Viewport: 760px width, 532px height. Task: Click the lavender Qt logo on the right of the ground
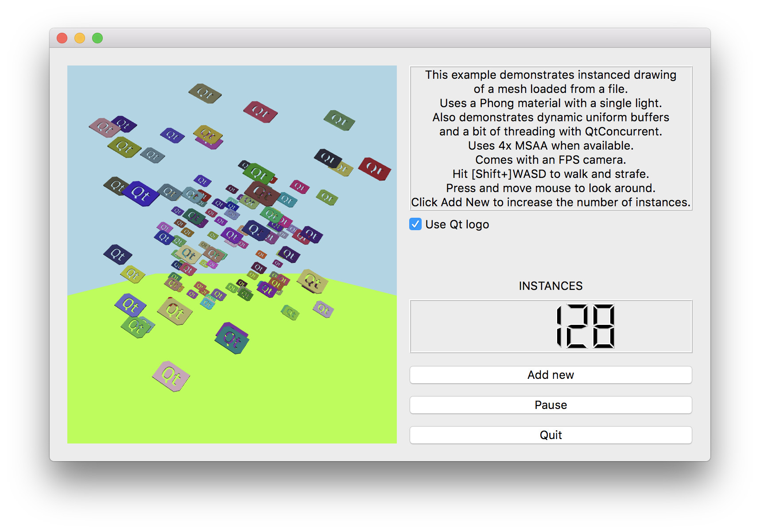[323, 309]
